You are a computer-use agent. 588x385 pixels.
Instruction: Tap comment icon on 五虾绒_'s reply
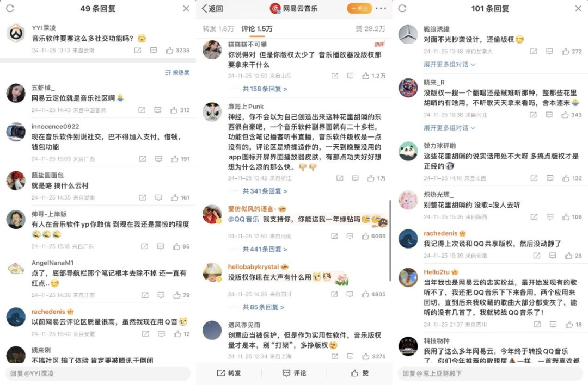click(x=158, y=110)
